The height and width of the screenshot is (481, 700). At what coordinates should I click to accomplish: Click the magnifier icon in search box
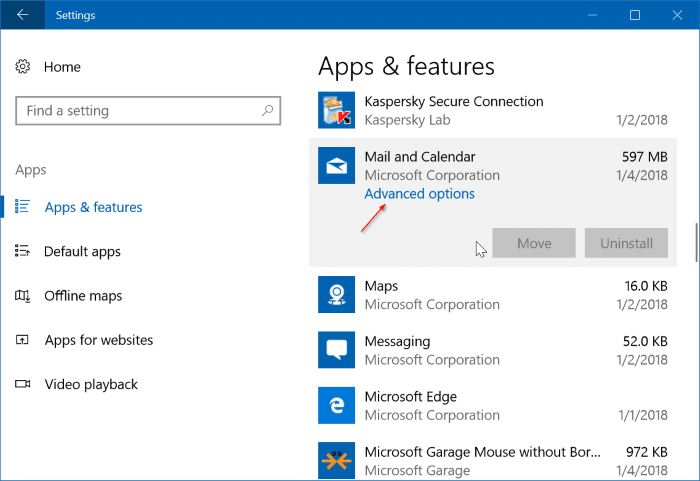267,110
